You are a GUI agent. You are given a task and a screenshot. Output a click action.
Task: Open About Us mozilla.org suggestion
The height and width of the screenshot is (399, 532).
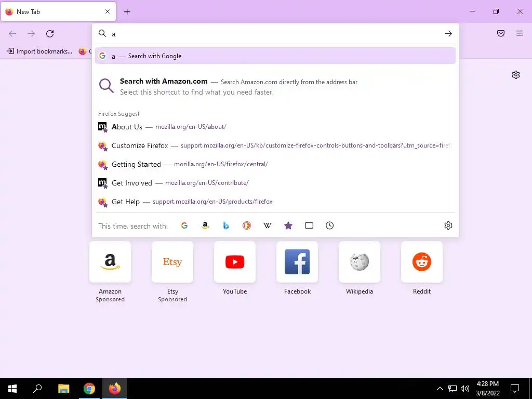coord(275,127)
